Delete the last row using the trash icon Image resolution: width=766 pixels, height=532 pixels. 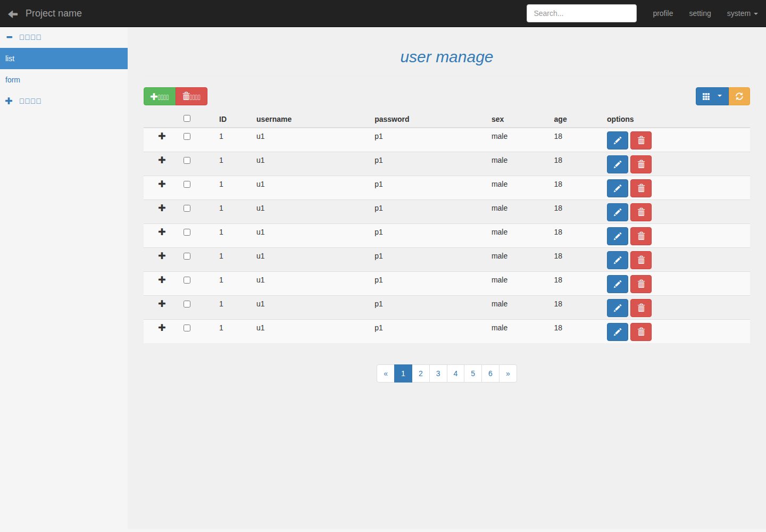[641, 332]
